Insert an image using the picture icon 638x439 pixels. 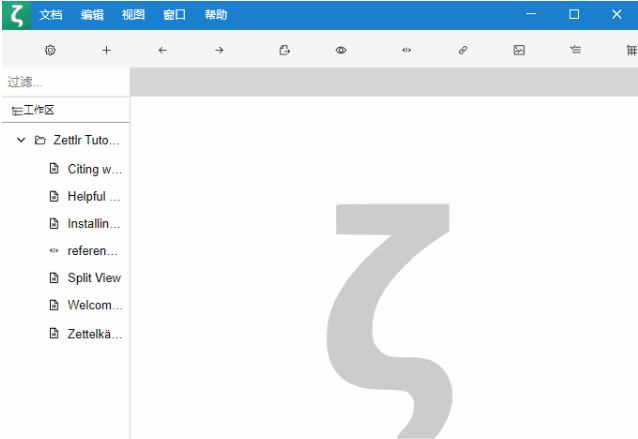(x=519, y=50)
